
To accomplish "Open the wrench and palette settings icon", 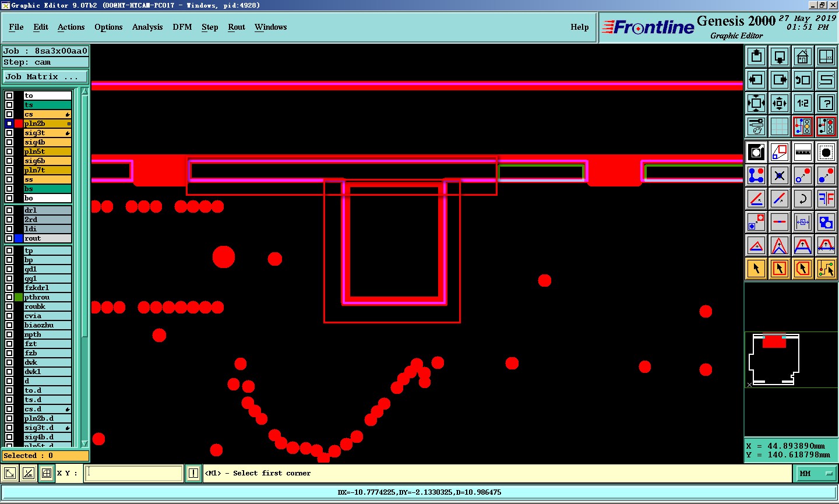I will coord(756,126).
